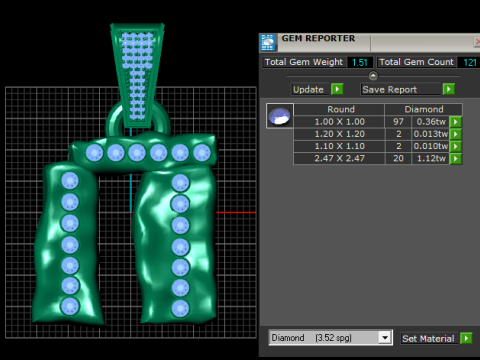Click the Round column header
This screenshot has width=480, height=360.
click(340, 109)
